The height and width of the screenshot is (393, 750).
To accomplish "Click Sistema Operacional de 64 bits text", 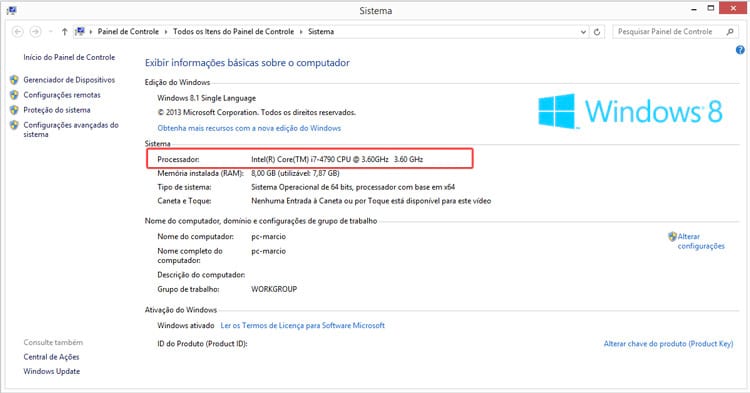I will [x=353, y=187].
